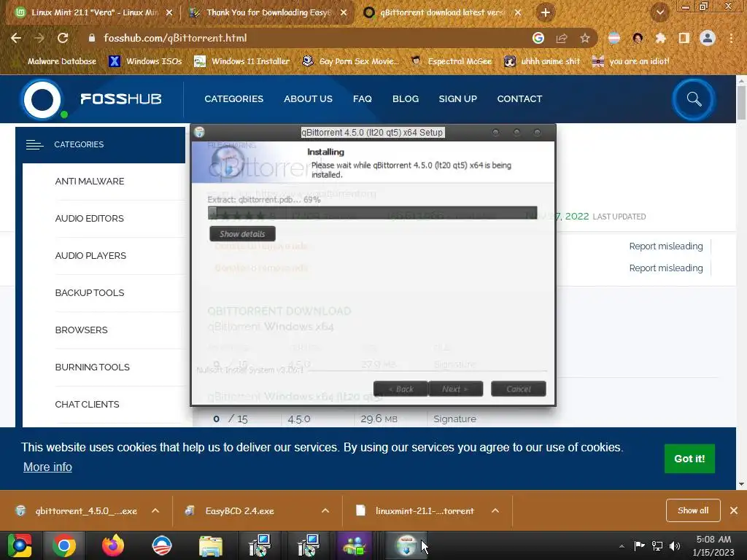Go back to the previous page

(16, 38)
